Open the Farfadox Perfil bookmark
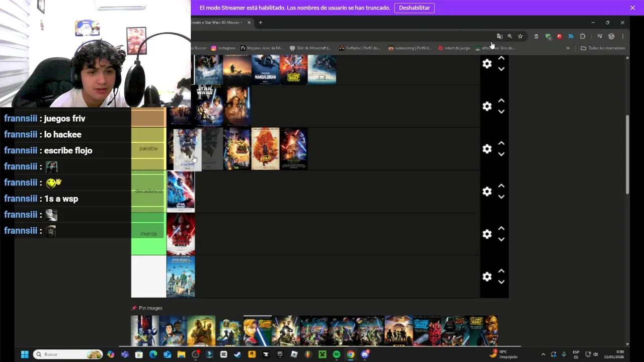This screenshot has width=644, height=362. (360, 48)
